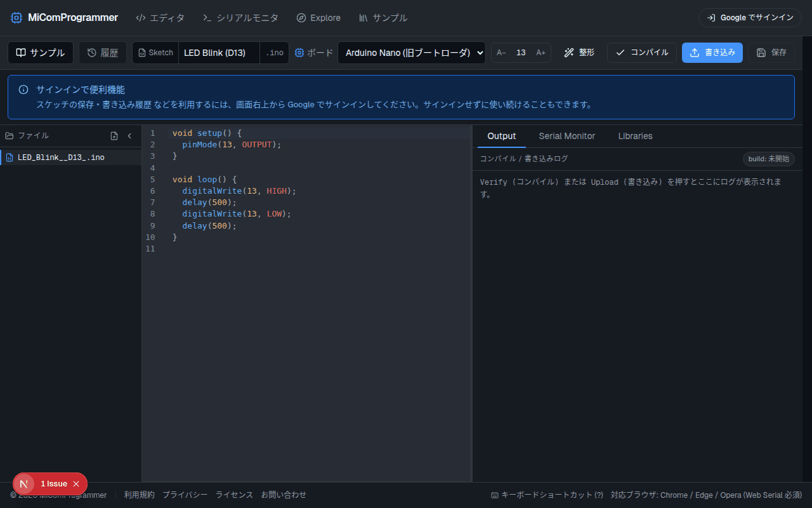
Task: Switch to the Libraries tab
Action: click(635, 136)
